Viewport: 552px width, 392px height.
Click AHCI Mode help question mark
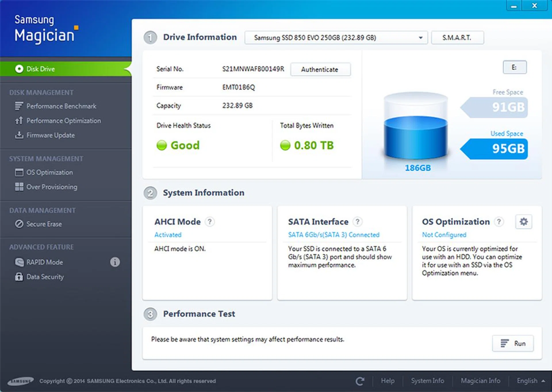(x=210, y=222)
